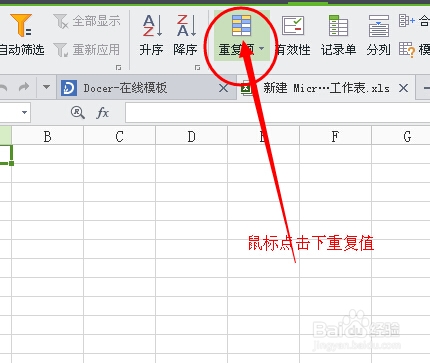Click the redo arrow

[x=24, y=87]
